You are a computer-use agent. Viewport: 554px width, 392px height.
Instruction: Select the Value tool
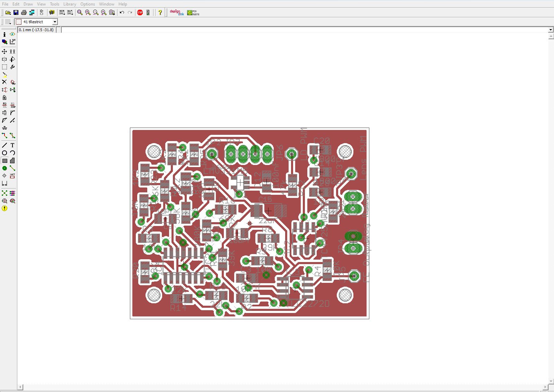click(12, 105)
